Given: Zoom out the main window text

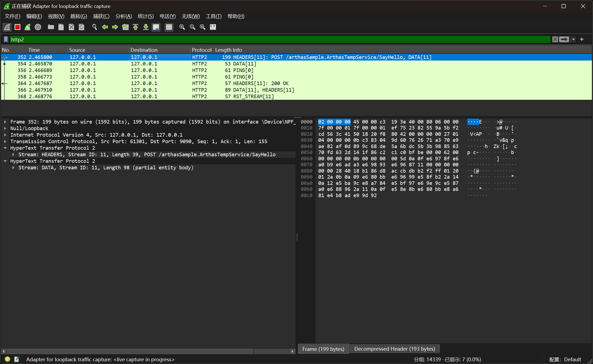Looking at the screenshot, I should click(192, 27).
